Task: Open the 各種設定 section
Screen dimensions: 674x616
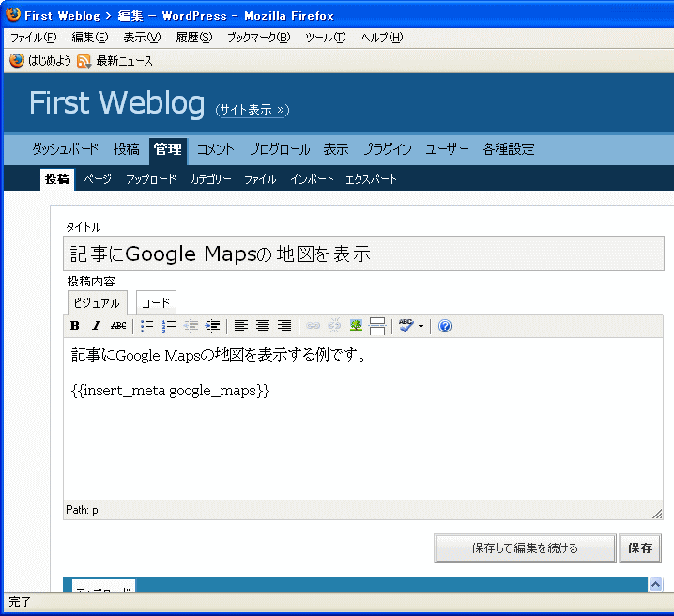Action: pyautogui.click(x=509, y=149)
